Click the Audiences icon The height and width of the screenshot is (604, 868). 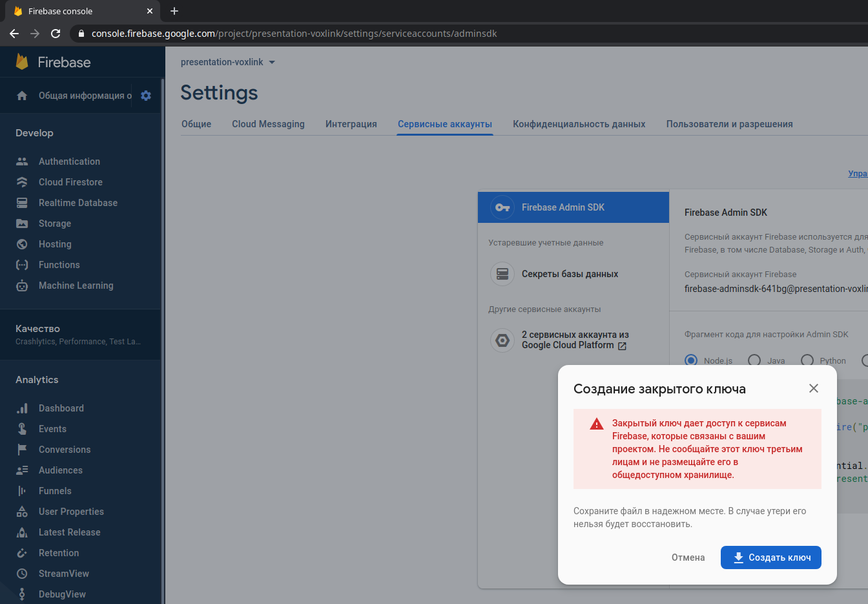pyautogui.click(x=22, y=470)
